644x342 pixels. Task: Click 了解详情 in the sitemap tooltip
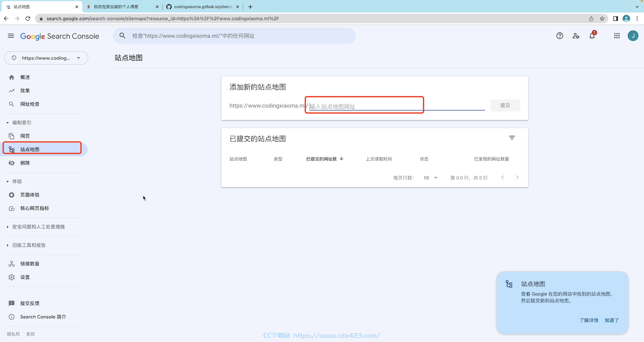(589, 320)
